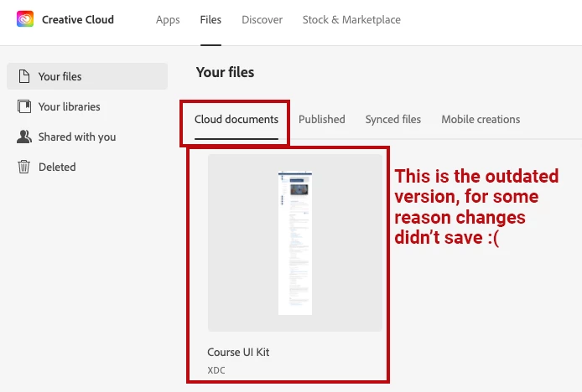Viewport: 582px width, 392px height.
Task: Open the Apps tab
Action: point(168,19)
